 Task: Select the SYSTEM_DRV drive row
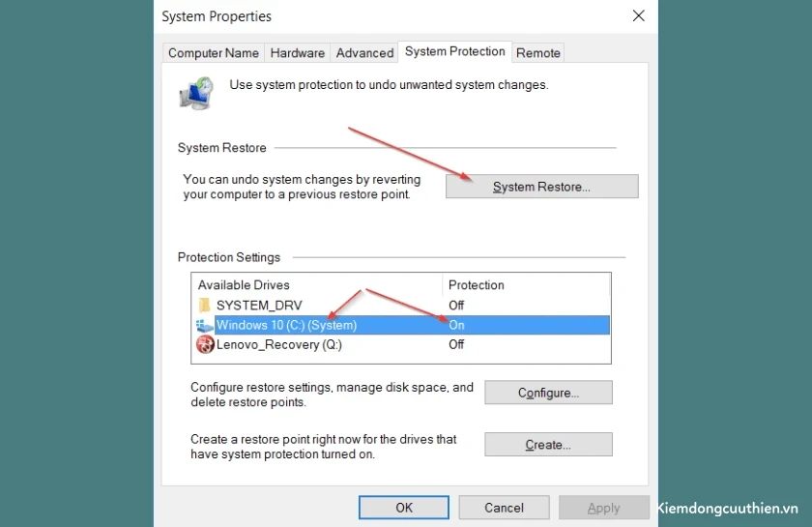coord(401,306)
